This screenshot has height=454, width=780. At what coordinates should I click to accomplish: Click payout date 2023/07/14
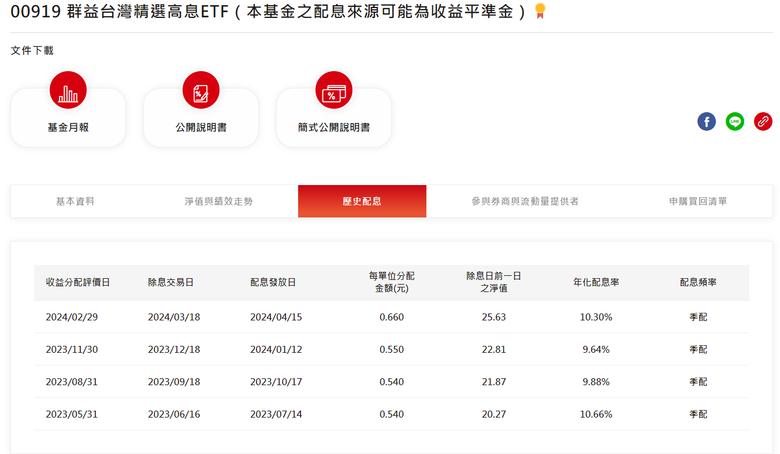(x=276, y=414)
